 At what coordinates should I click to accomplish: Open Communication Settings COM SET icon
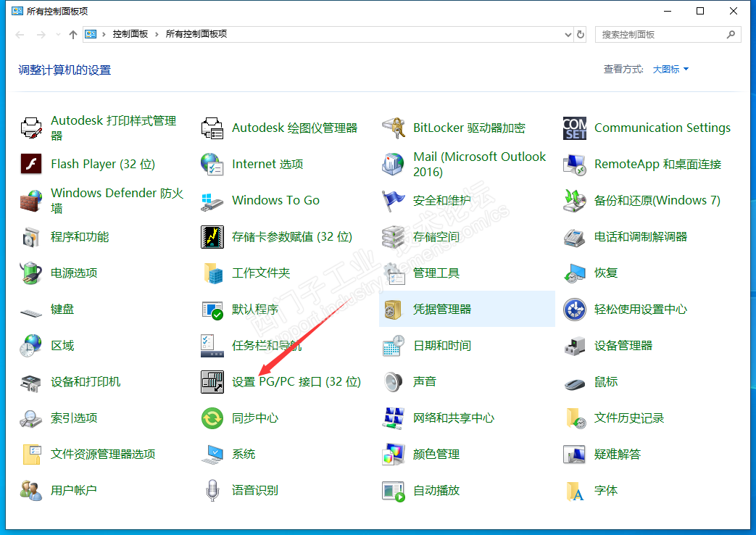tap(575, 128)
